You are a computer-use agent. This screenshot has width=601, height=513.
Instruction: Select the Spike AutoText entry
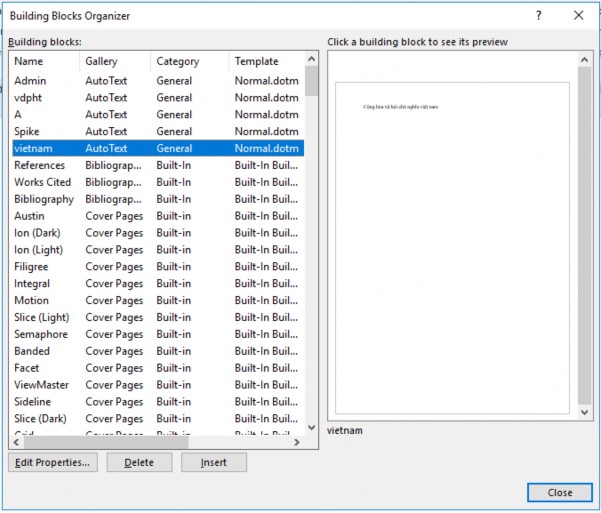29,132
